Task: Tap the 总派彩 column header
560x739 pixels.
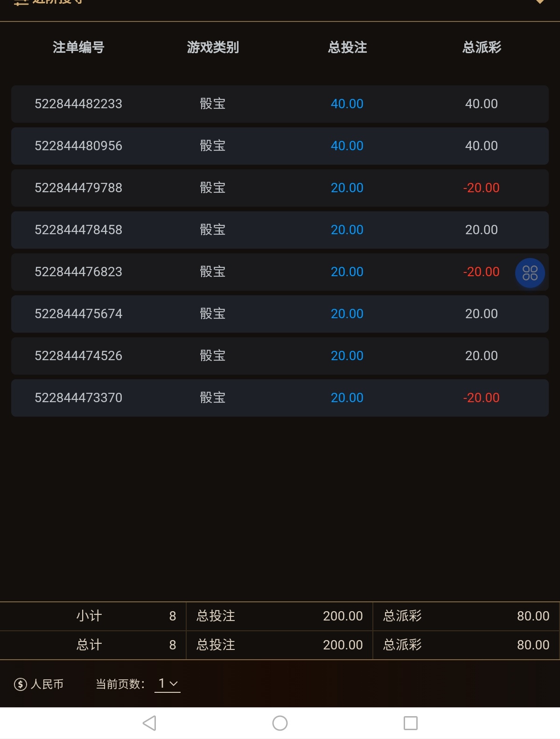Action: click(482, 47)
